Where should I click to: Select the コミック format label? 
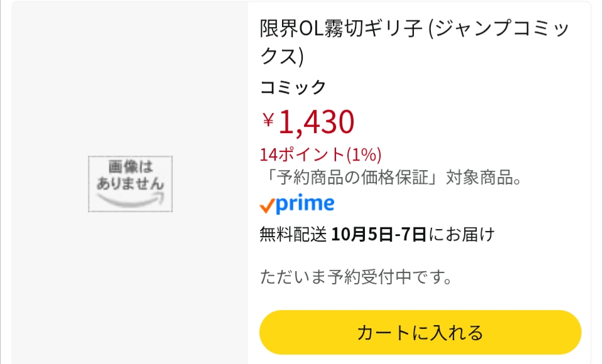tap(293, 87)
